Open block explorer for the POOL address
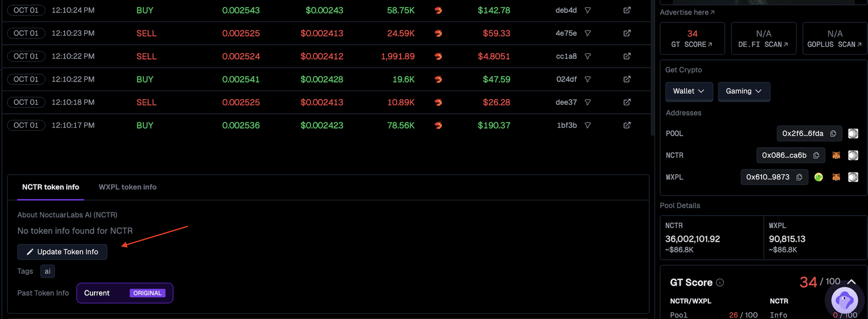Image resolution: width=868 pixels, height=319 pixels. click(853, 134)
